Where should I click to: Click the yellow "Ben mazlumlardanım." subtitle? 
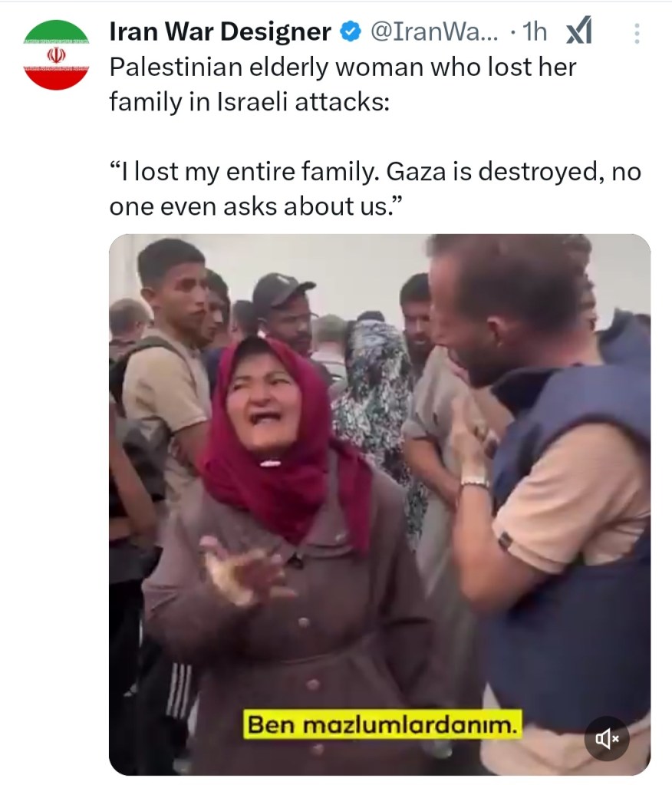[x=382, y=724]
